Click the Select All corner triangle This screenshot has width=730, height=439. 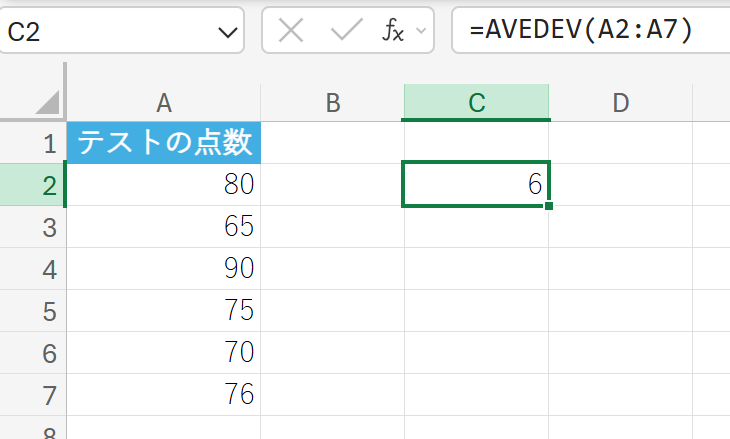[x=46, y=103]
